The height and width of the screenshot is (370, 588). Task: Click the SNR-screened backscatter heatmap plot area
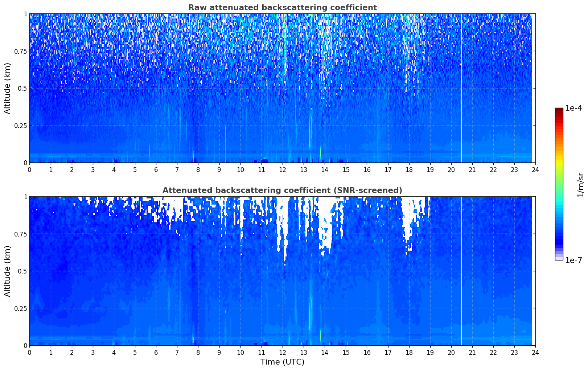click(x=282, y=271)
